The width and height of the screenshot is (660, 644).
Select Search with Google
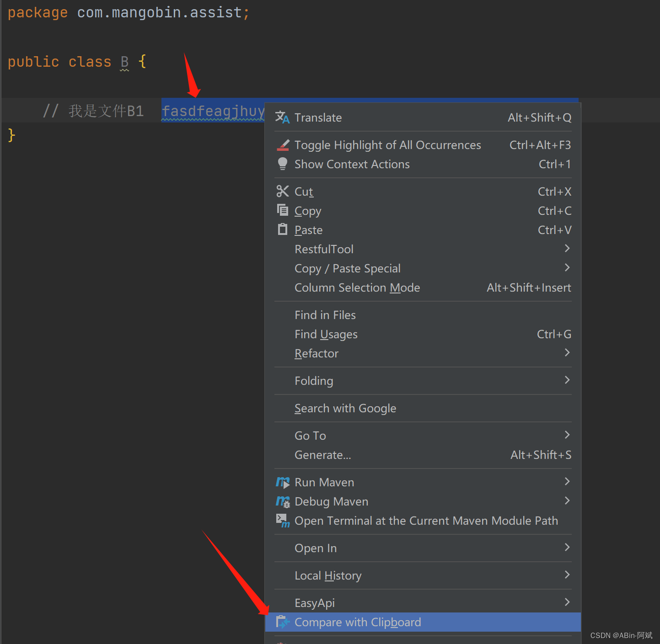tap(423, 408)
